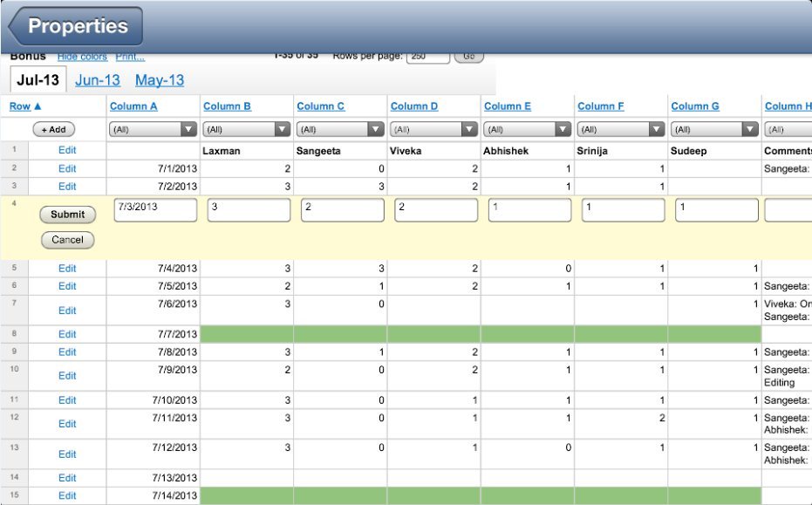
Task: Open the Column A filter dropdown
Action: coord(153,129)
